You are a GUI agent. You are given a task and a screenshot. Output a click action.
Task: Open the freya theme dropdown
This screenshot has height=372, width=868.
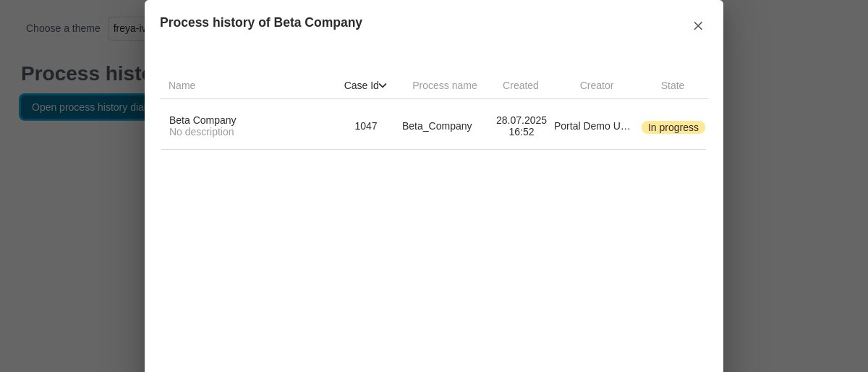point(127,28)
